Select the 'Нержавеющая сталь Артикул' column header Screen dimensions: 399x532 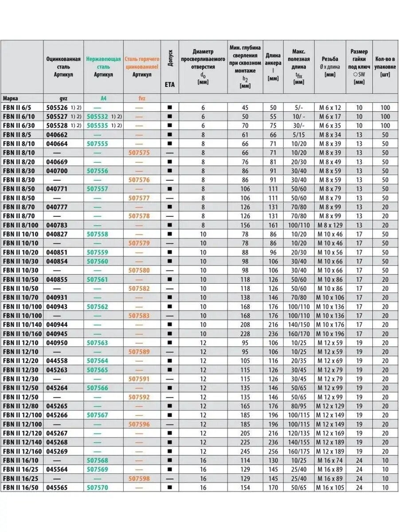tap(103, 66)
